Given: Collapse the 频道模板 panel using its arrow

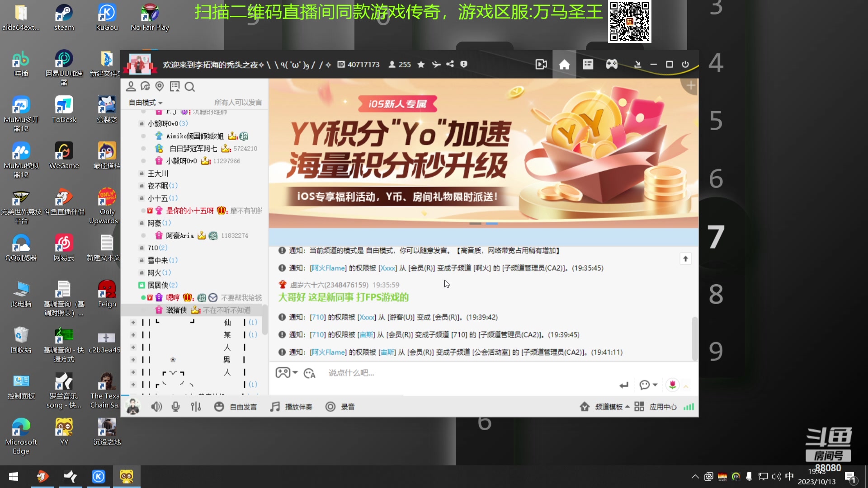Looking at the screenshot, I should coord(627,406).
